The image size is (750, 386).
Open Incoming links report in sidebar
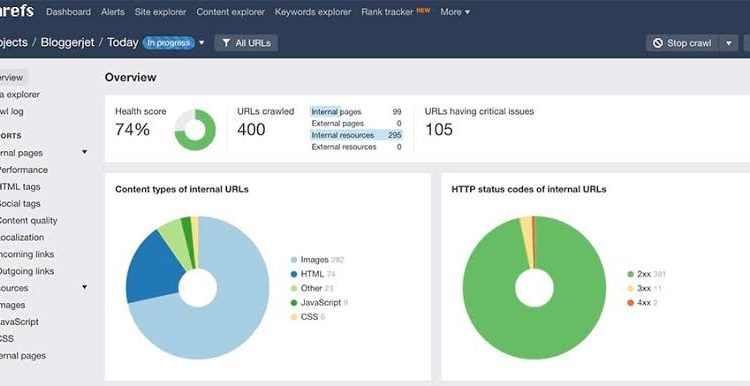coord(27,254)
